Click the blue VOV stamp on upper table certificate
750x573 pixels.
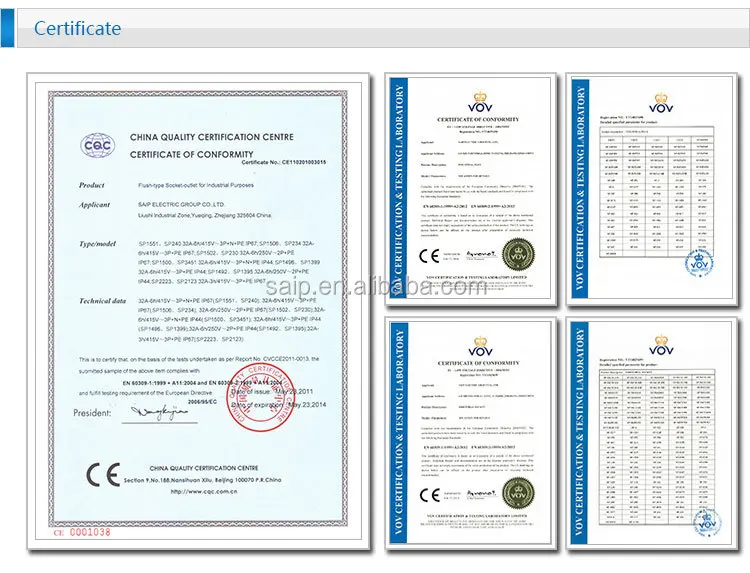(699, 263)
